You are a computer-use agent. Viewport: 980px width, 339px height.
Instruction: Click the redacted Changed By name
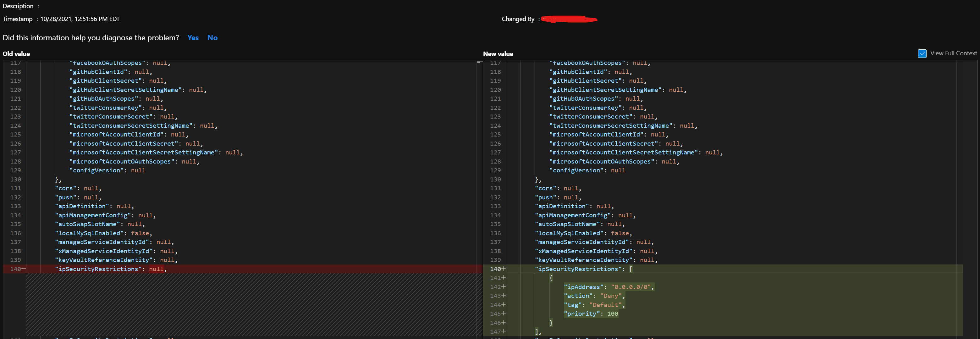click(x=569, y=19)
